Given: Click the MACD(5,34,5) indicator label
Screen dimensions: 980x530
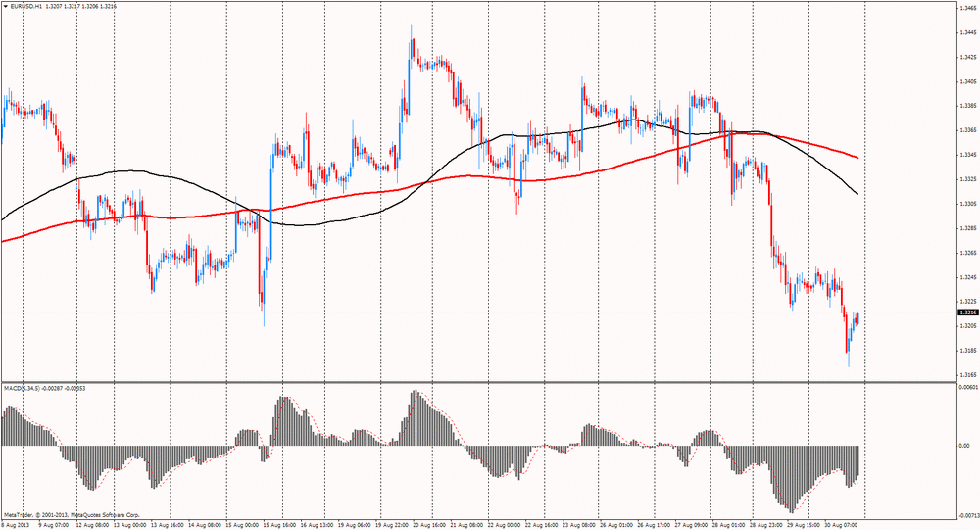Looking at the screenshot, I should (22, 389).
